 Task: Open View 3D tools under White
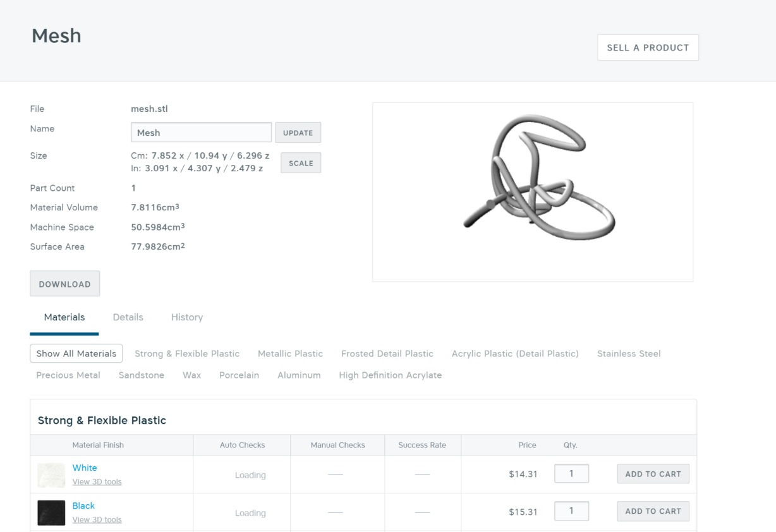pyautogui.click(x=97, y=482)
